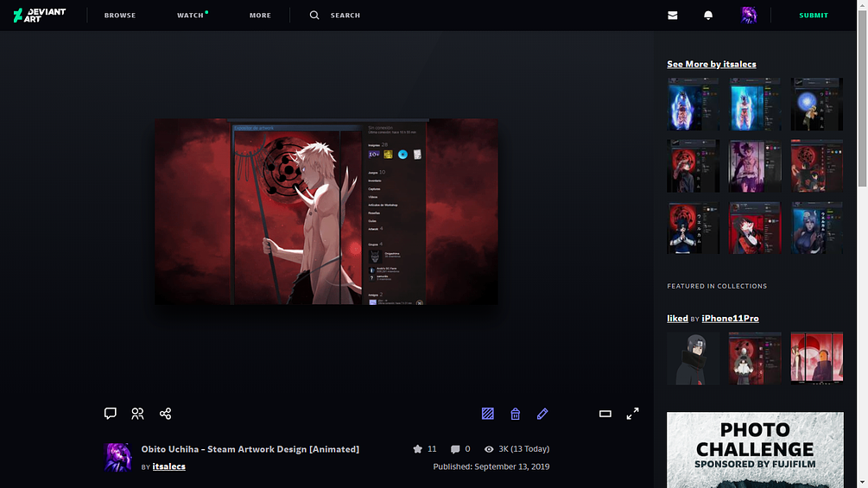This screenshot has height=488, width=868.
Task: Open middle thumbnail in liked collection
Action: pyautogui.click(x=755, y=358)
